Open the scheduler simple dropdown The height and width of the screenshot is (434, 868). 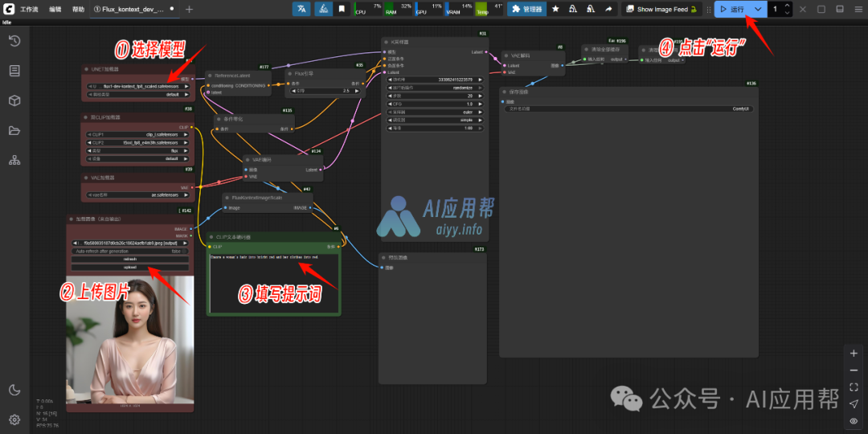[x=435, y=120]
